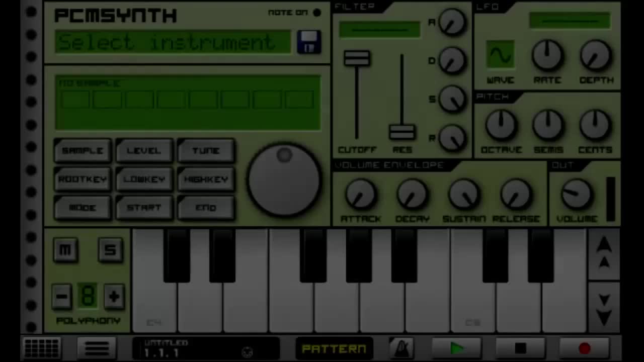Toggle the metronome icon
The width and height of the screenshot is (644, 362).
coord(401,348)
